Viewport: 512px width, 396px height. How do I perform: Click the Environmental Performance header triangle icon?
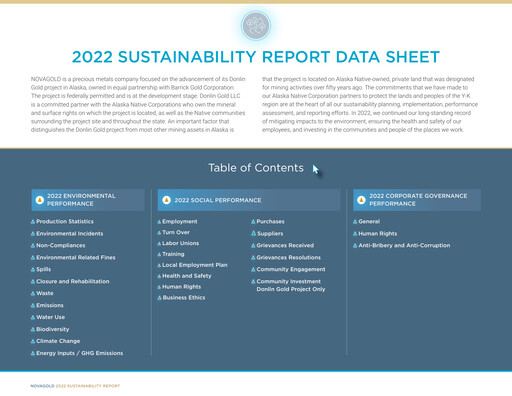pyautogui.click(x=40, y=200)
